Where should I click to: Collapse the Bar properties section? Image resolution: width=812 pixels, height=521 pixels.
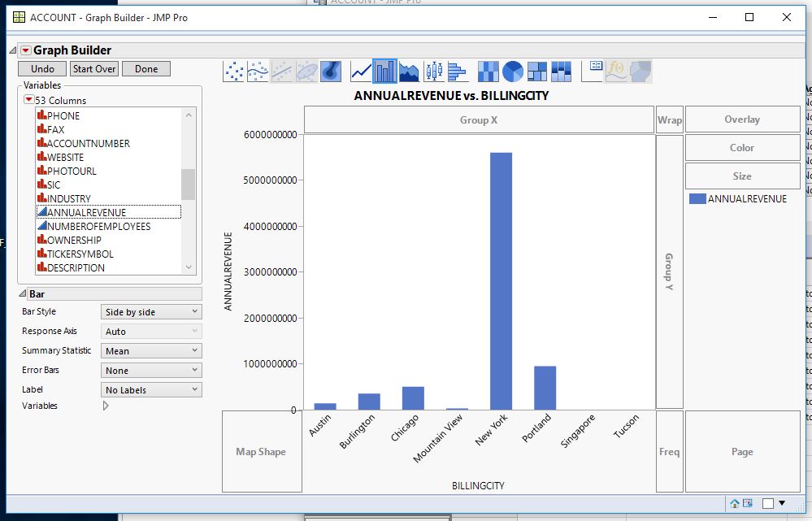(22, 294)
